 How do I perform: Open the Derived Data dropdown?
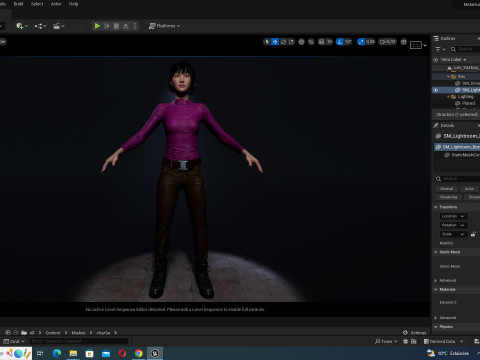[x=443, y=341]
